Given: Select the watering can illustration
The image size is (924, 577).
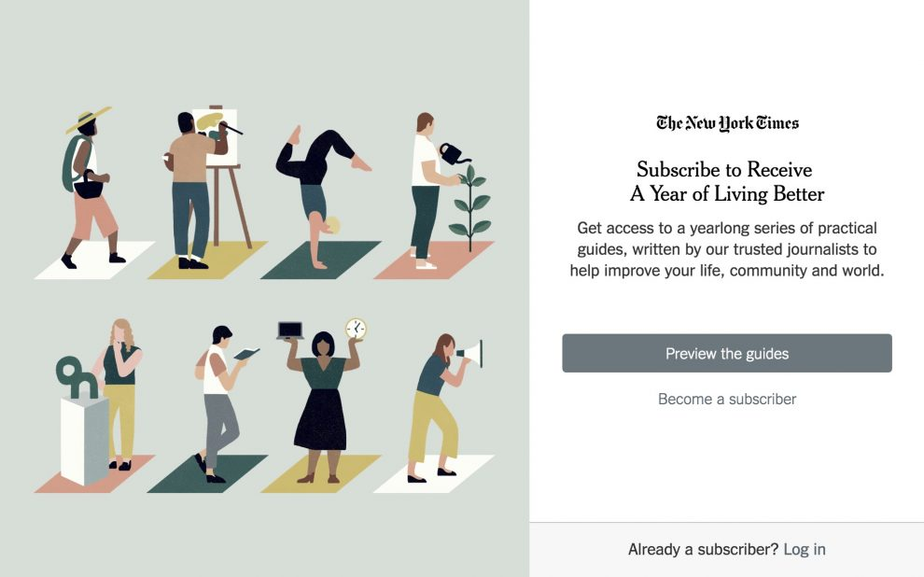Looking at the screenshot, I should tap(454, 154).
